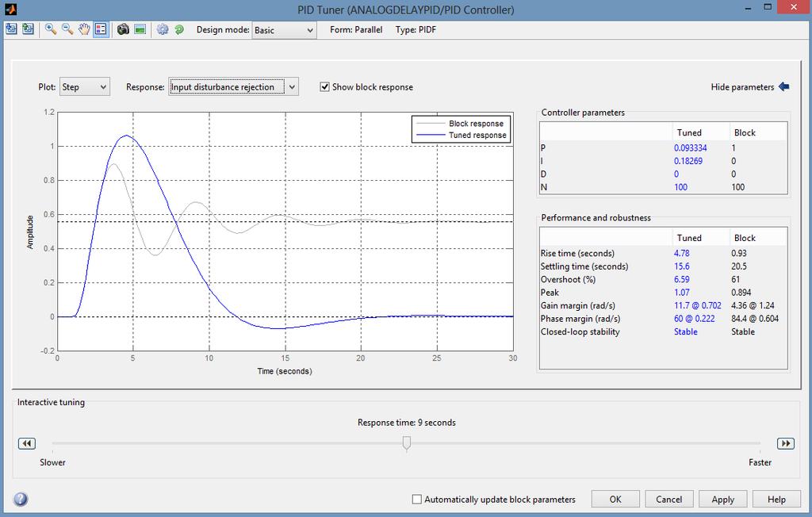
Task: Click the OK button
Action: click(615, 499)
